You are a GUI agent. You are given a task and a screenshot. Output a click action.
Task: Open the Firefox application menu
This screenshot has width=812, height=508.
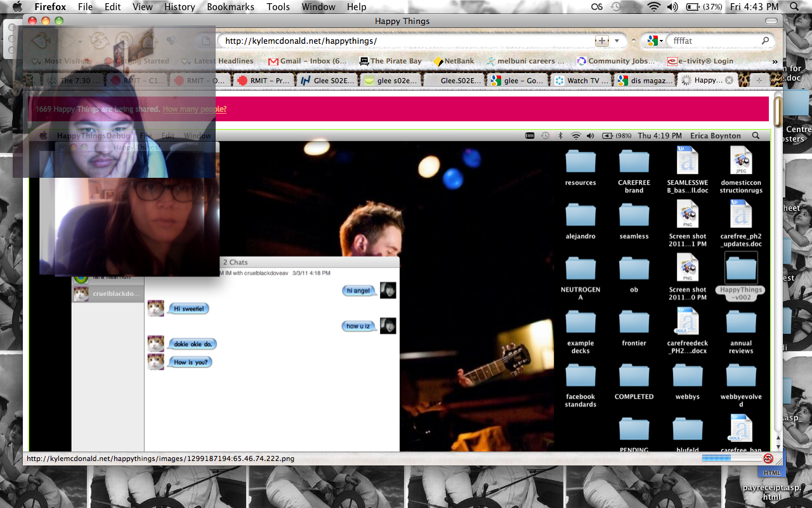coord(50,7)
